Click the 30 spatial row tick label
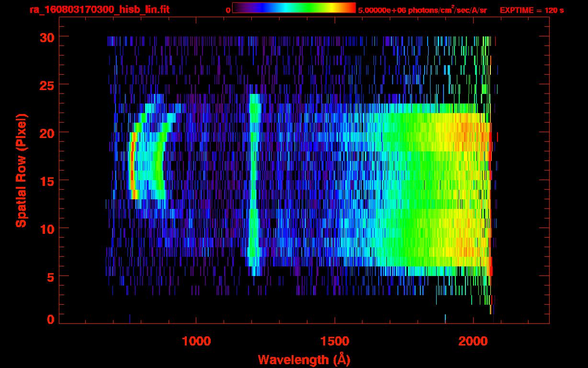The height and width of the screenshot is (368, 588). (x=46, y=37)
